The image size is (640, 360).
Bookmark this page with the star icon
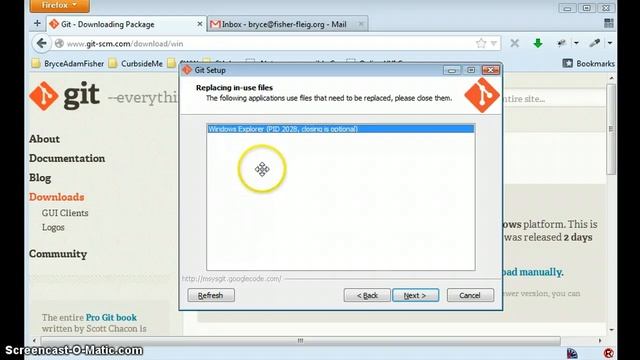[481, 43]
